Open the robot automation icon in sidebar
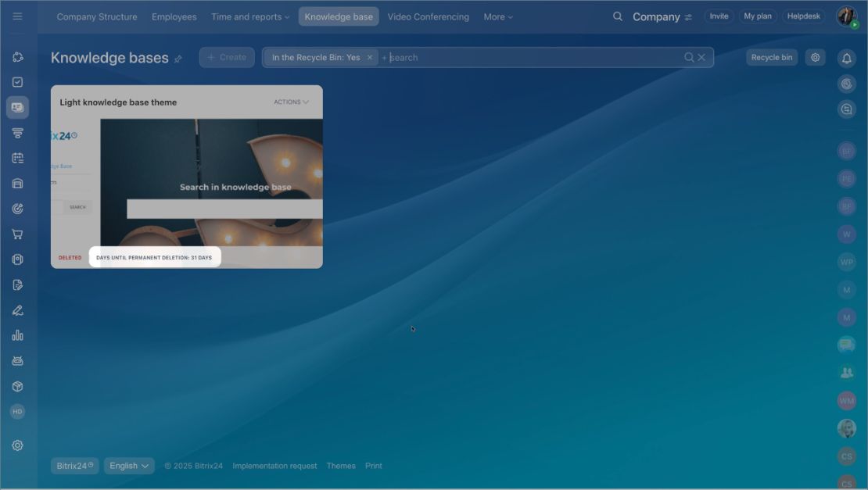The image size is (868, 490). tap(18, 360)
